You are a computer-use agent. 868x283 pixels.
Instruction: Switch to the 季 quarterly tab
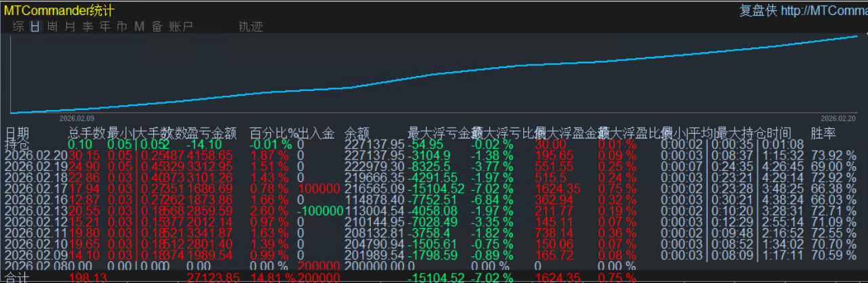[x=87, y=26]
